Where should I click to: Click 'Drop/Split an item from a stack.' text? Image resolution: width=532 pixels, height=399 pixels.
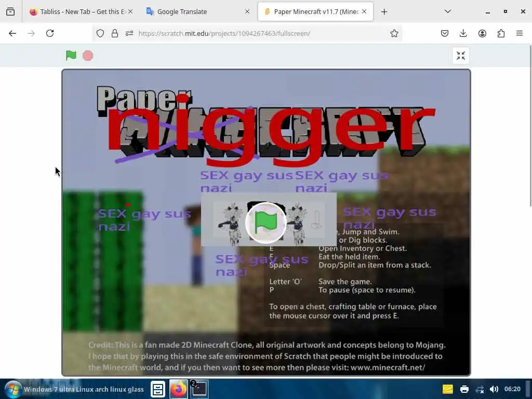[375, 265]
